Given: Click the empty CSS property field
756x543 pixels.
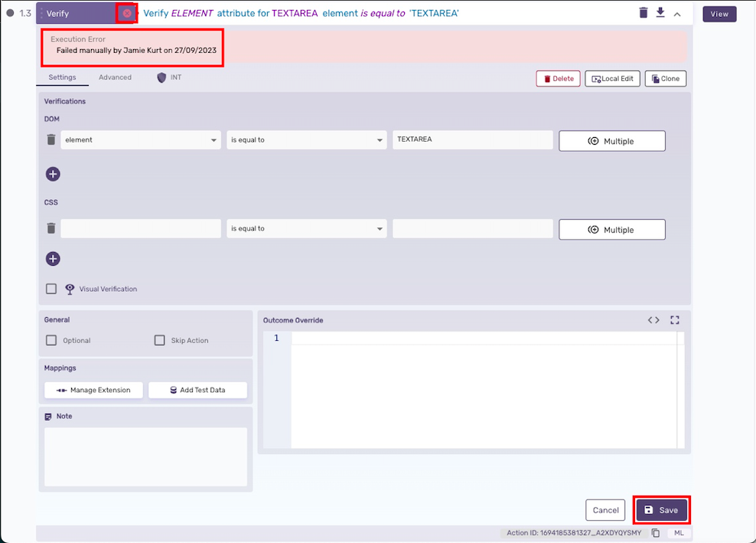Looking at the screenshot, I should (x=141, y=228).
